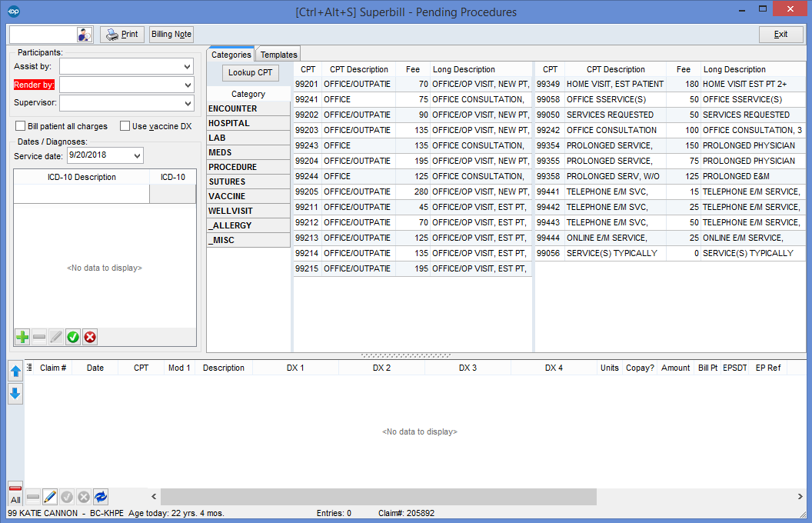The image size is (812, 523).
Task: Select the _MISC category
Action: click(248, 240)
